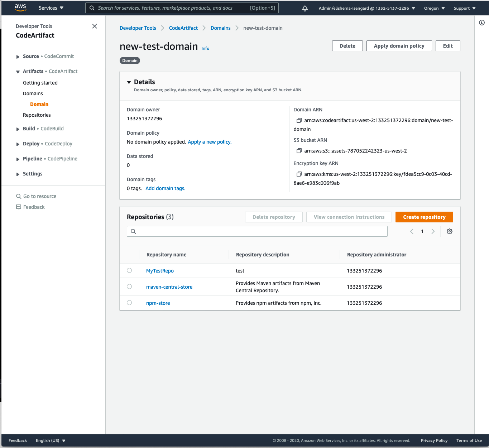Click Apply a new policy link

point(210,142)
